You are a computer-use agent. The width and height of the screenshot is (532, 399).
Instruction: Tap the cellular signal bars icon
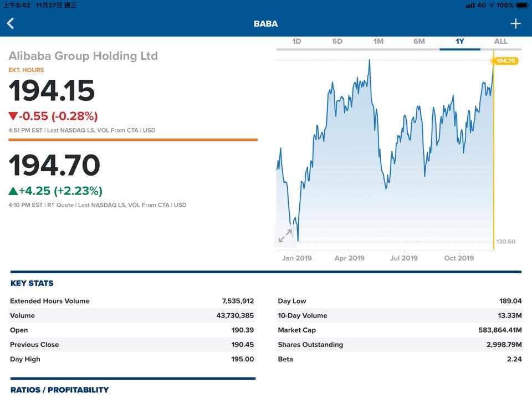click(470, 6)
